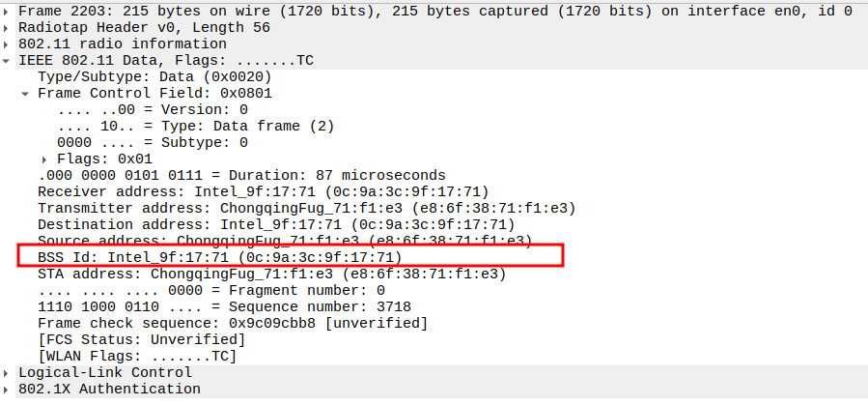Image resolution: width=868 pixels, height=405 pixels.
Task: Expand the 802.11 radio information section
Action: coord(8,43)
